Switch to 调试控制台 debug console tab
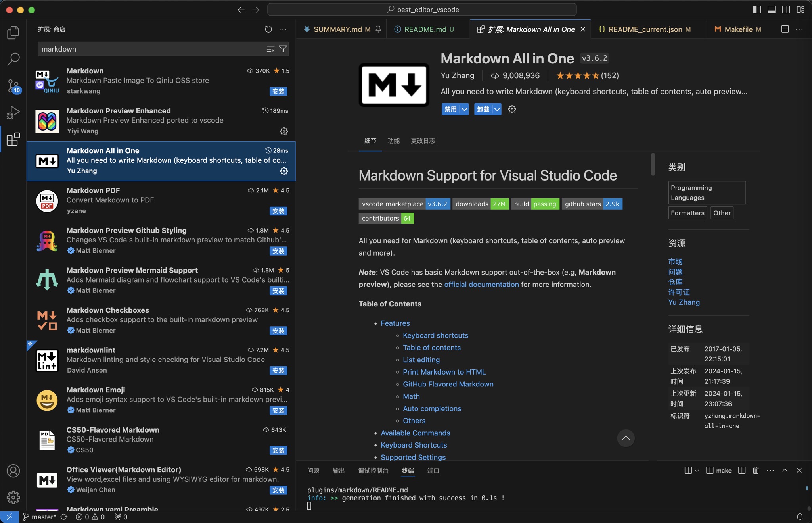 click(373, 471)
